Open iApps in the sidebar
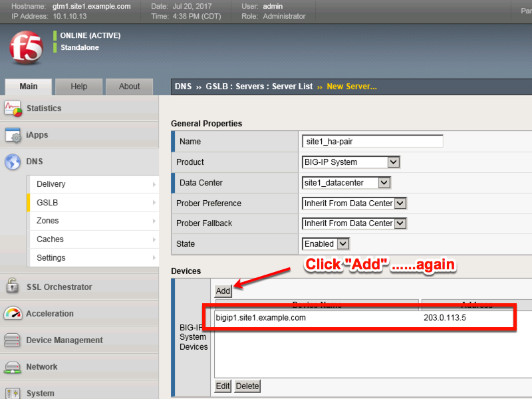The image size is (532, 399). point(37,135)
